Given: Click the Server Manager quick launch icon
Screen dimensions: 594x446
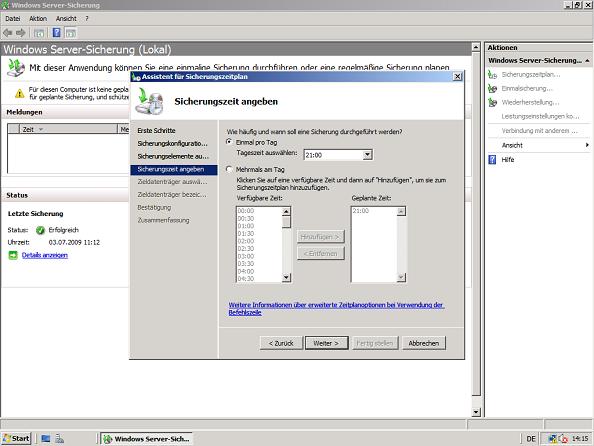Looking at the screenshot, I should 59,438.
